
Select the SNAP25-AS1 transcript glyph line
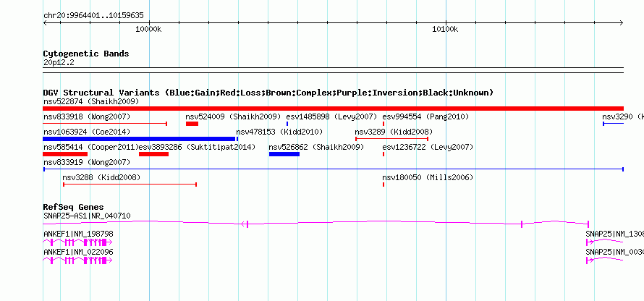(315, 224)
